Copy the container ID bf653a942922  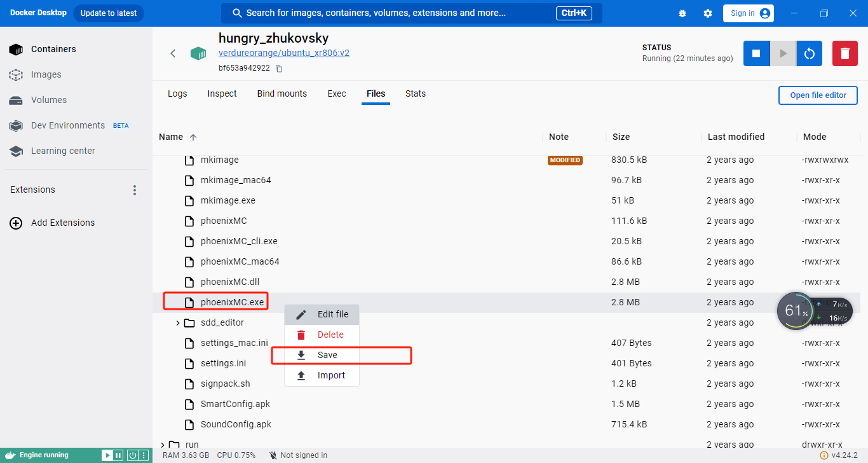pyautogui.click(x=279, y=68)
